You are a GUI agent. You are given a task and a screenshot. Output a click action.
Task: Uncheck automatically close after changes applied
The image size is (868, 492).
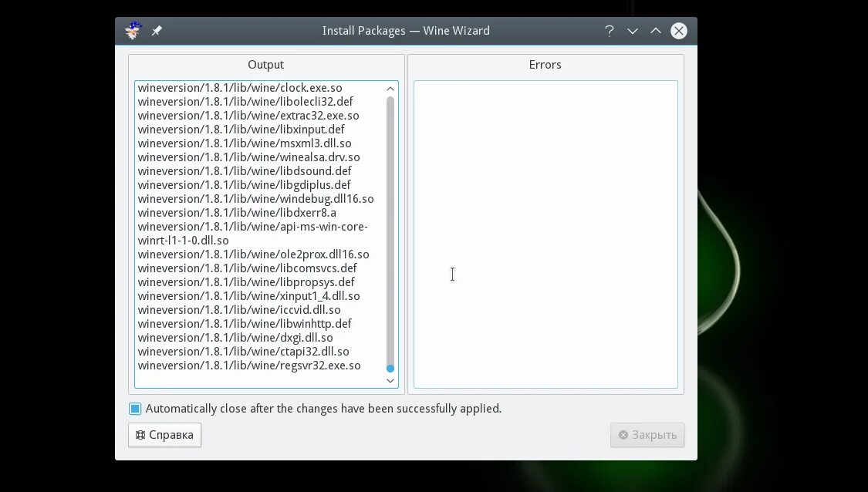135,409
